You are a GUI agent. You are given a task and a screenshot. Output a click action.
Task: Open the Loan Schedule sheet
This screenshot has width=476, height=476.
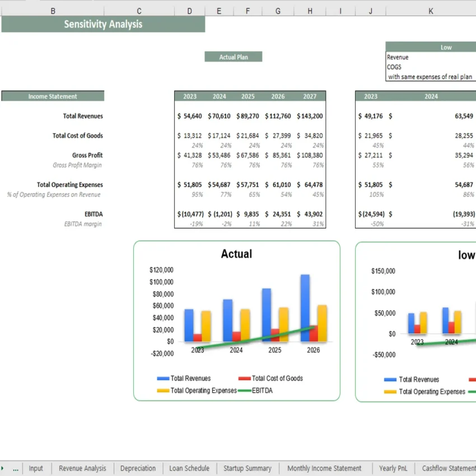point(189,468)
